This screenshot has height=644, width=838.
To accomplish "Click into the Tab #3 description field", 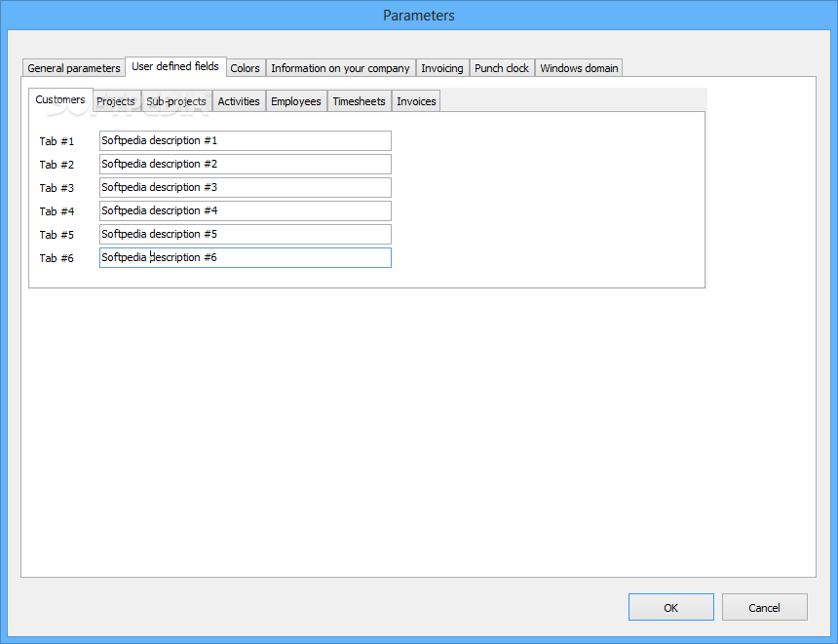I will (246, 188).
